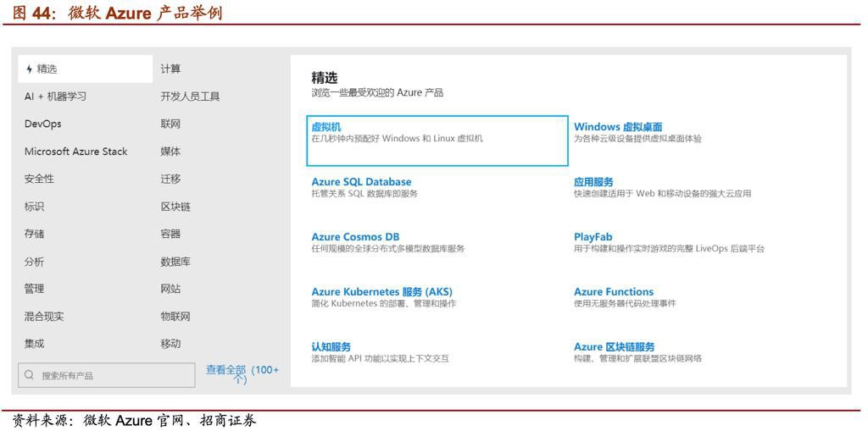The height and width of the screenshot is (431, 868).
Task: Open the AI + 机器学习 category
Action: click(x=55, y=97)
